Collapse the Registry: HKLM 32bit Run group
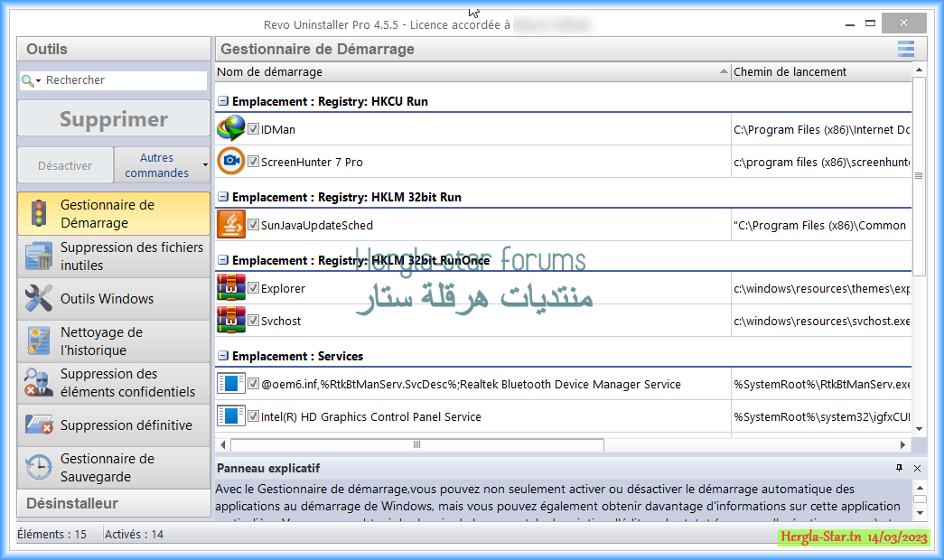The image size is (944, 560). point(223,197)
